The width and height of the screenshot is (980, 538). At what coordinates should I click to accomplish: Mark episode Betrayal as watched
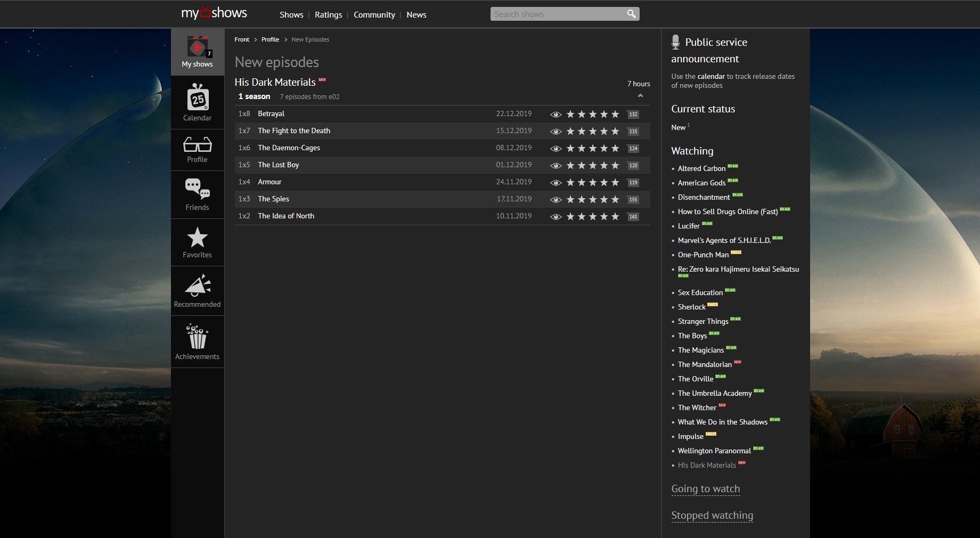point(556,115)
